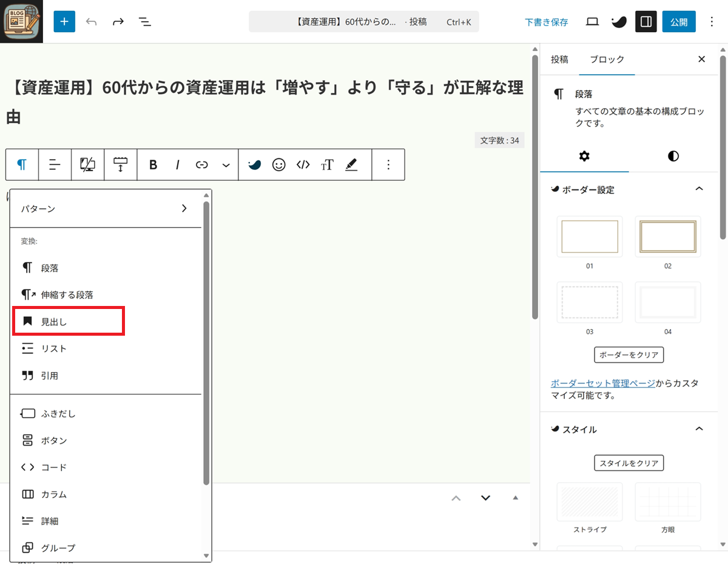
Task: Open the document overview list icon
Action: 144,22
